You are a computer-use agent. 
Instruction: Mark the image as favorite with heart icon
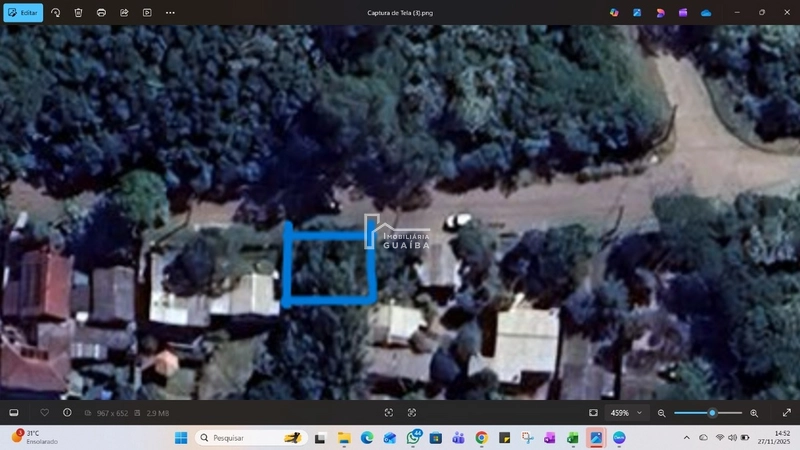pos(44,412)
